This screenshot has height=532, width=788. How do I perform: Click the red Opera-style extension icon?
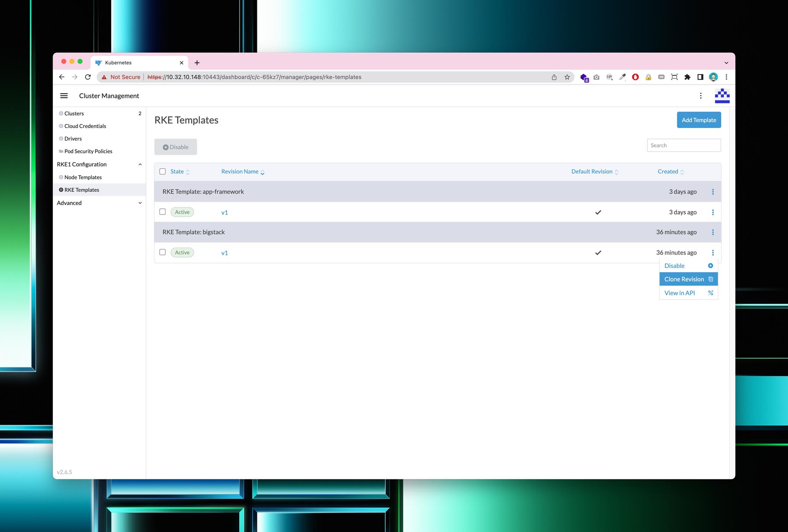pyautogui.click(x=635, y=77)
